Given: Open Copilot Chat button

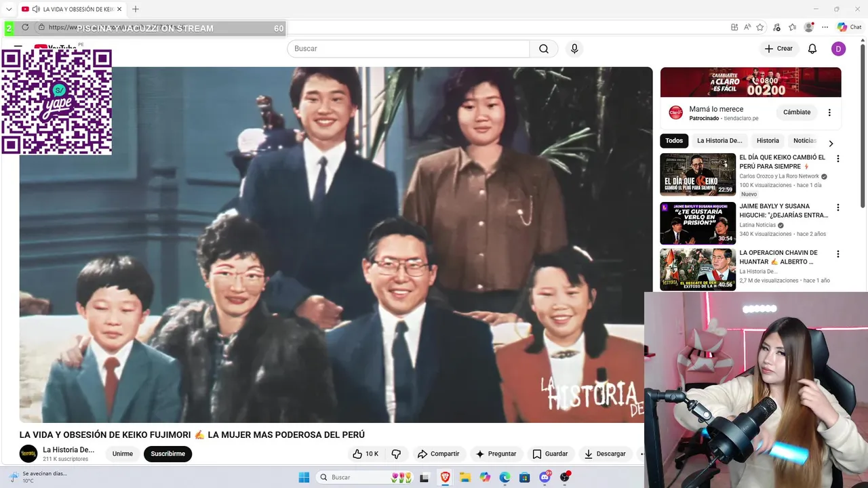Looking at the screenshot, I should click(x=850, y=27).
